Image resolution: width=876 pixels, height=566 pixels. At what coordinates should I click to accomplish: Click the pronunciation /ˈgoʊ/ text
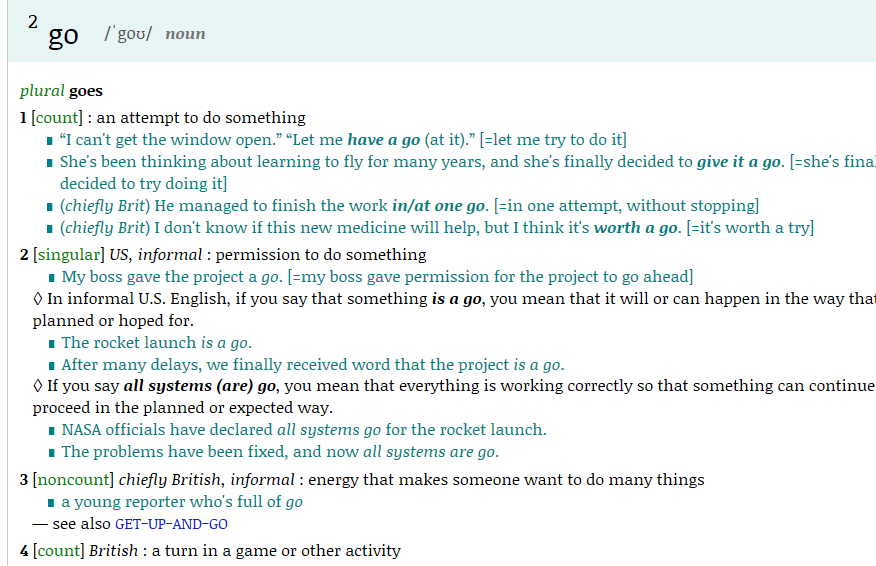coord(128,34)
